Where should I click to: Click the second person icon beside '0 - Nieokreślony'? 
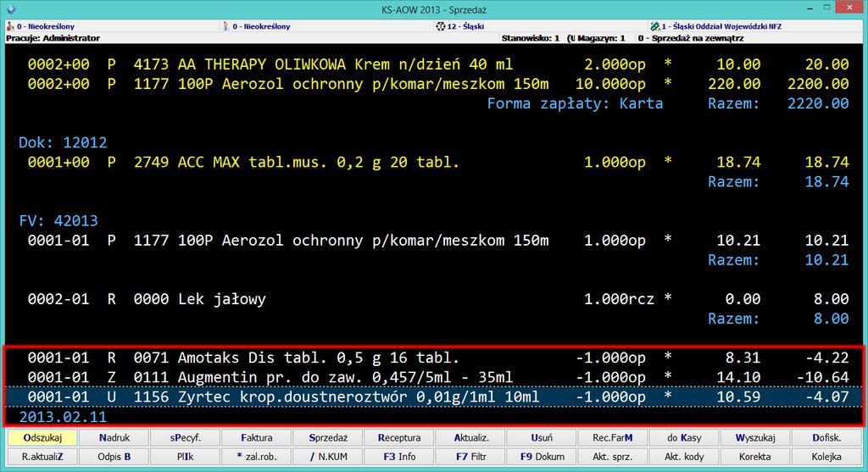point(225,26)
